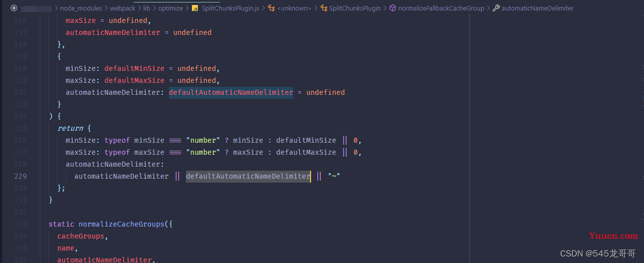
Task: Click normalizeCacheGroups method name
Action: coord(121,224)
